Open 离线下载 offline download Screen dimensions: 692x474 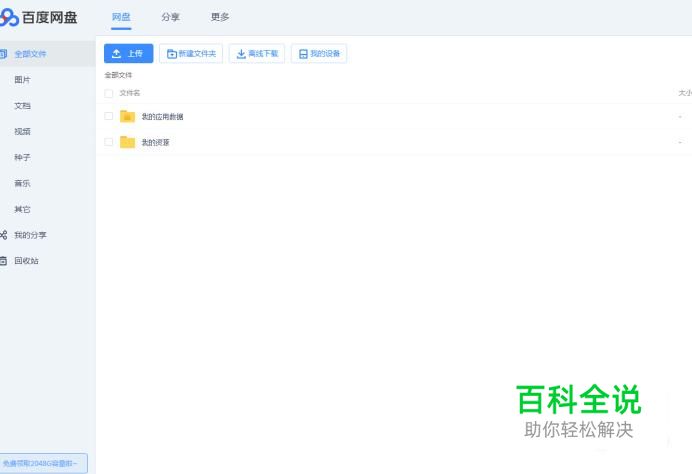pos(257,53)
